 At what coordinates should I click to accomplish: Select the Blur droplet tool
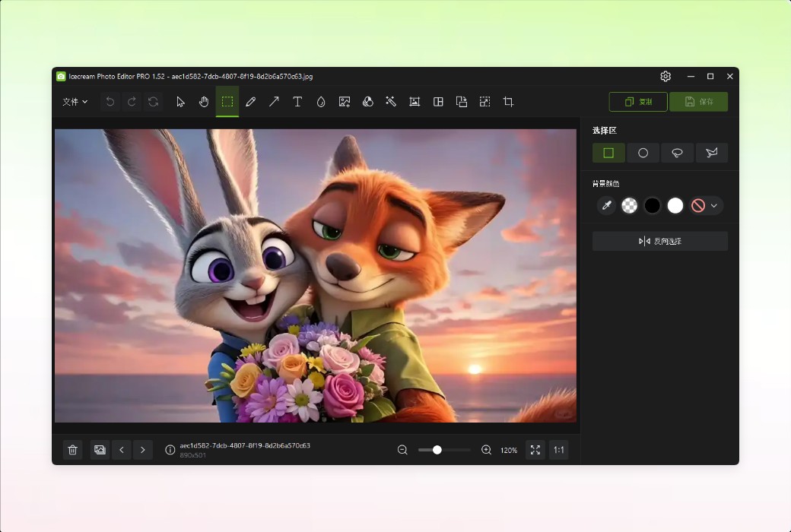point(320,101)
